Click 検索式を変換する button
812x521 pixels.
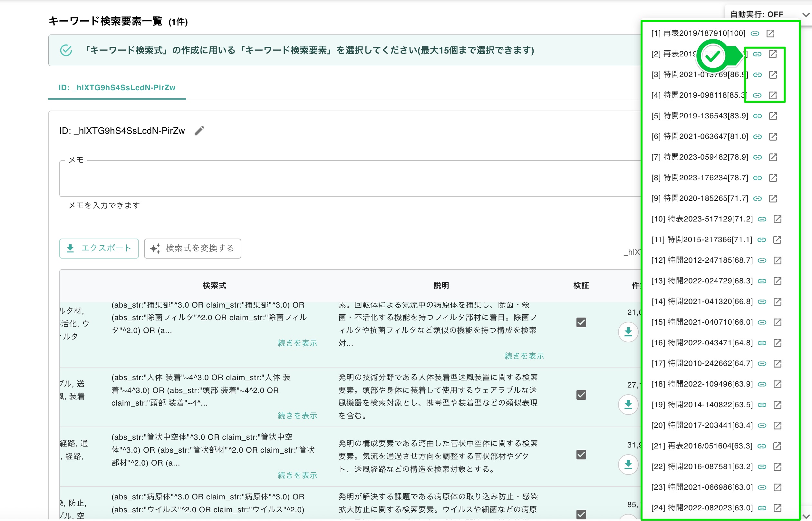[x=193, y=248]
